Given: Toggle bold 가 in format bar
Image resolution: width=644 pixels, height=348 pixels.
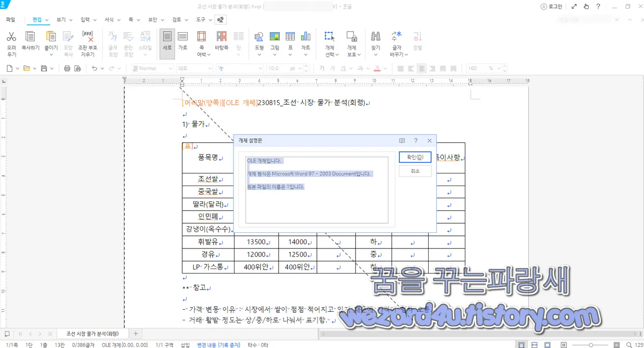Looking at the screenshot, I should point(322,68).
